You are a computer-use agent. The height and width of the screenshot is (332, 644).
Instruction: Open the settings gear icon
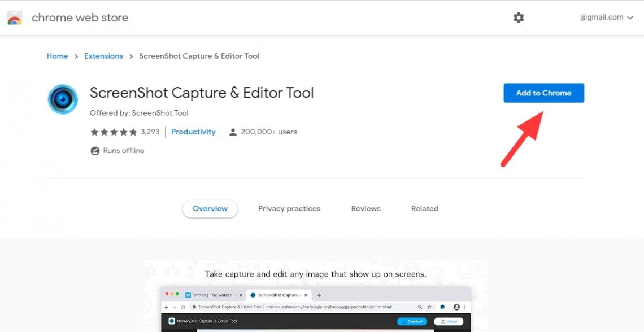tap(519, 18)
